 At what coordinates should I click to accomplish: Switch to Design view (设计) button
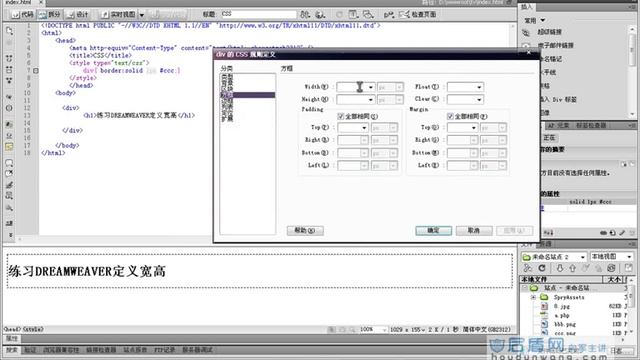click(x=78, y=15)
